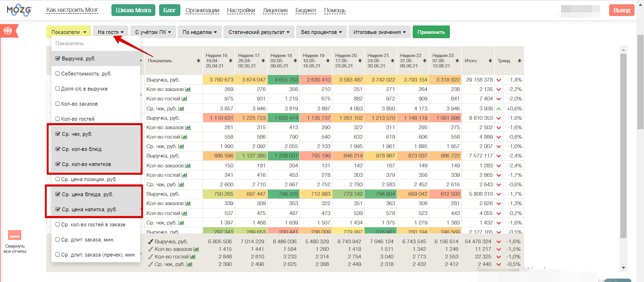Screen dimensions: 644x282
Task: Check the Ср. длит. заказа, мин. option
Action: tap(58, 240)
